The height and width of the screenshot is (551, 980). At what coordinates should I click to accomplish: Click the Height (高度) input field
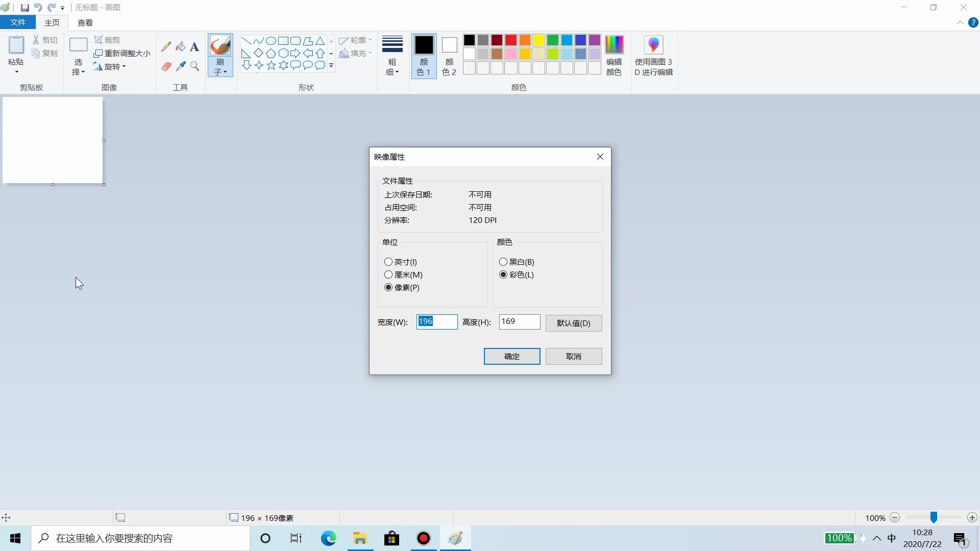[520, 321]
